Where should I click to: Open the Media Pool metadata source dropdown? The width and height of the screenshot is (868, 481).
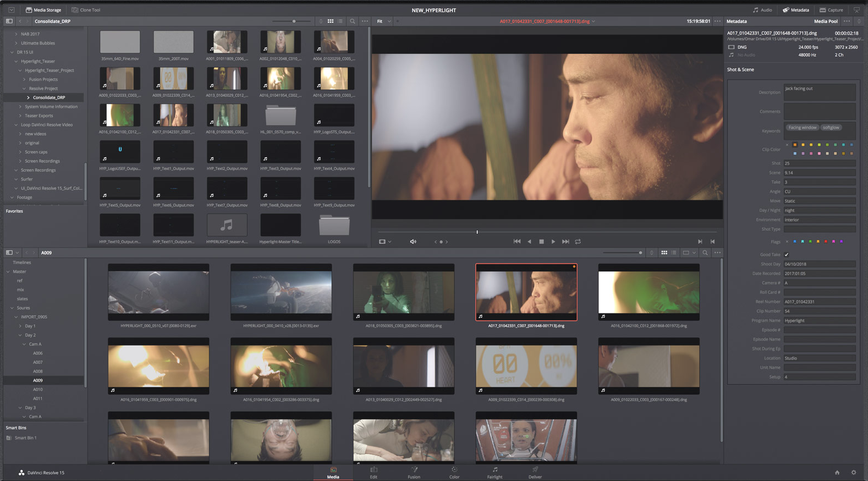tap(826, 21)
